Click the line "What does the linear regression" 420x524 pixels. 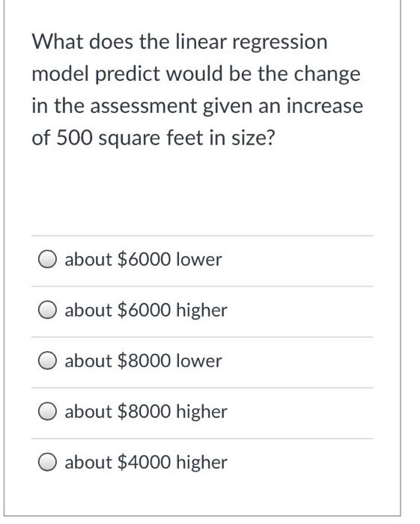tap(180, 43)
